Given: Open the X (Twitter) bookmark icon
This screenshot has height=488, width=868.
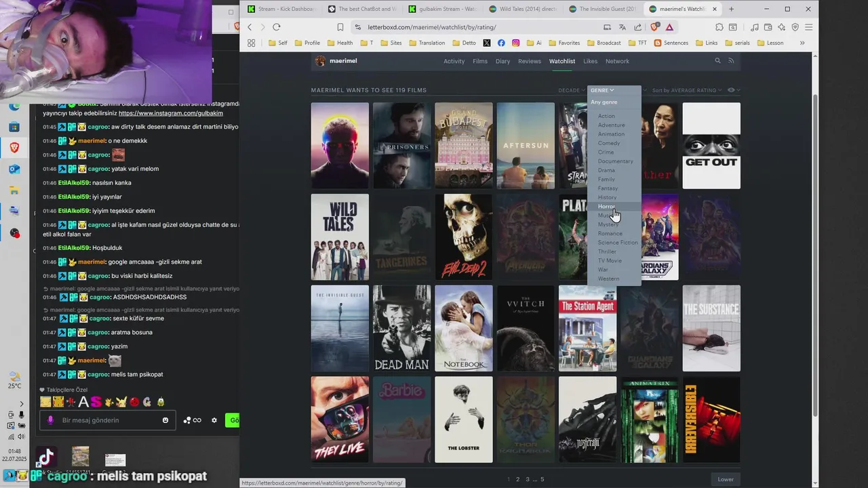Looking at the screenshot, I should point(487,43).
